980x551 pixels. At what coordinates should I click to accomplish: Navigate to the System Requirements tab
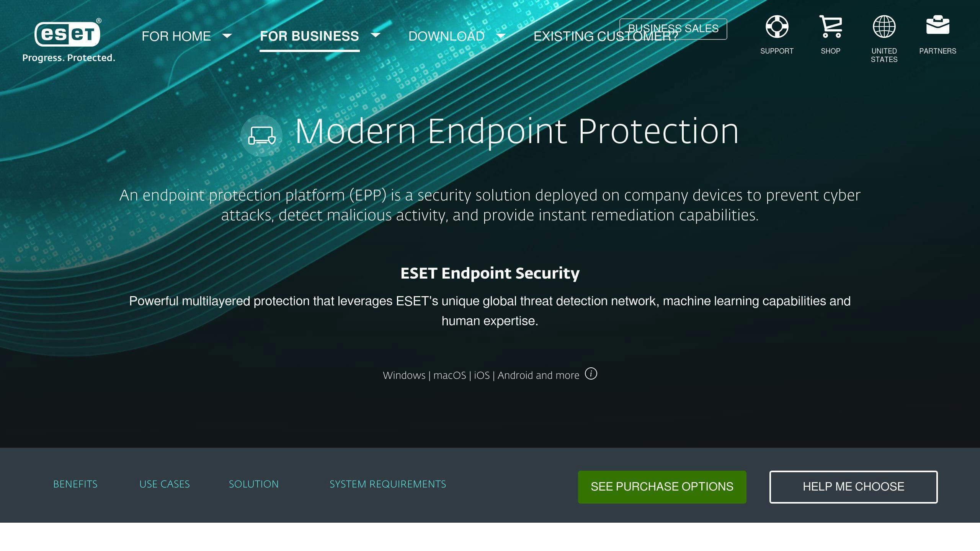388,484
